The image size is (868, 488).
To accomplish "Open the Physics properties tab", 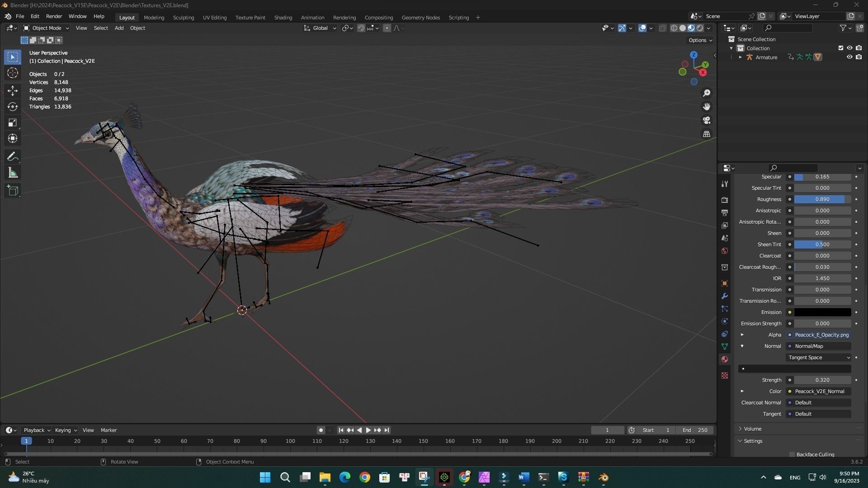I will (x=725, y=321).
